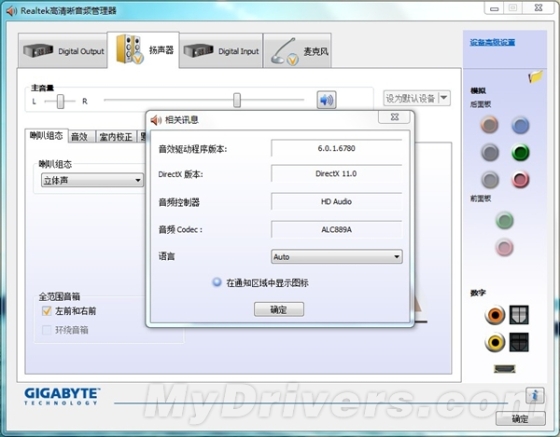
Task: Click the orange rear panel audio jack
Action: click(490, 125)
